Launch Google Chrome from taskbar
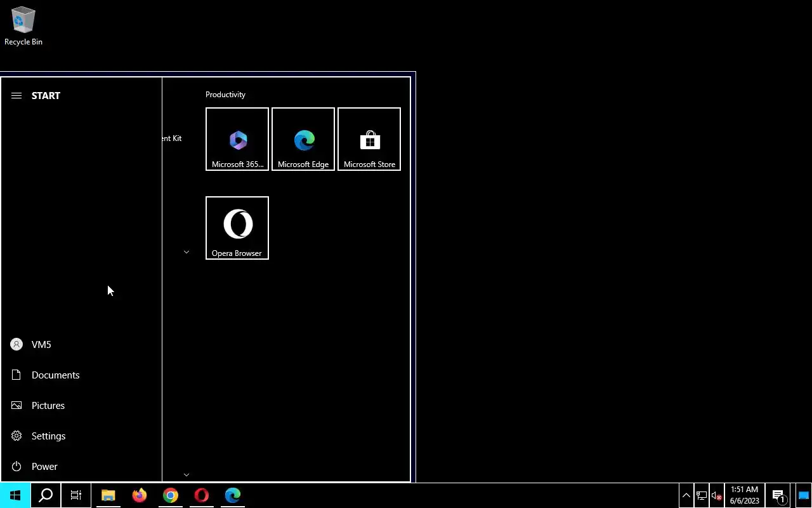This screenshot has height=508, width=812. 171,495
